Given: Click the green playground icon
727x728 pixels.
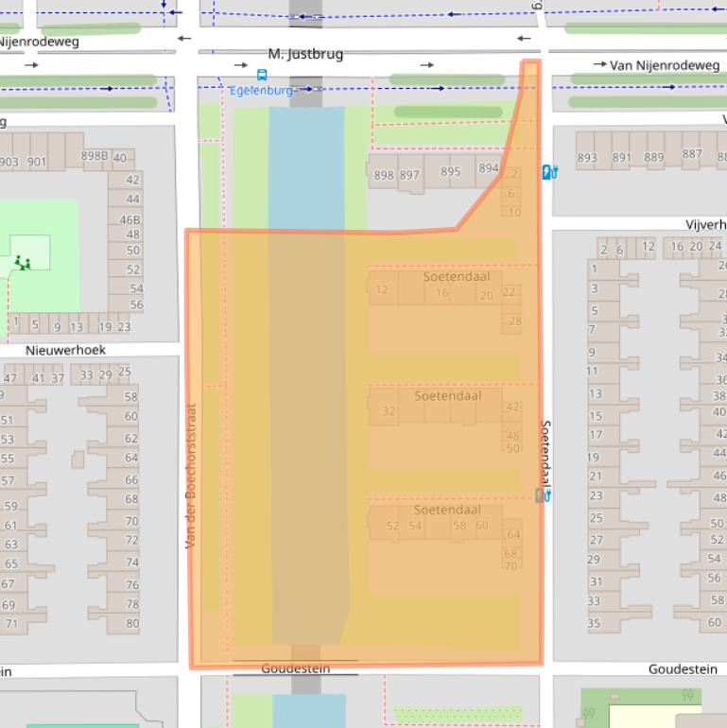Looking at the screenshot, I should [21, 262].
